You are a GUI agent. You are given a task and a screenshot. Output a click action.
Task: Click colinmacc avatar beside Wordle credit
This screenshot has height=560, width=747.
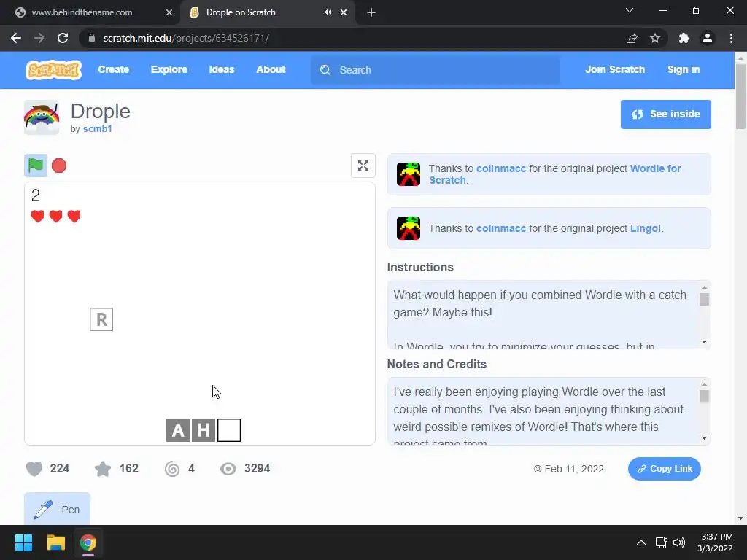(409, 174)
